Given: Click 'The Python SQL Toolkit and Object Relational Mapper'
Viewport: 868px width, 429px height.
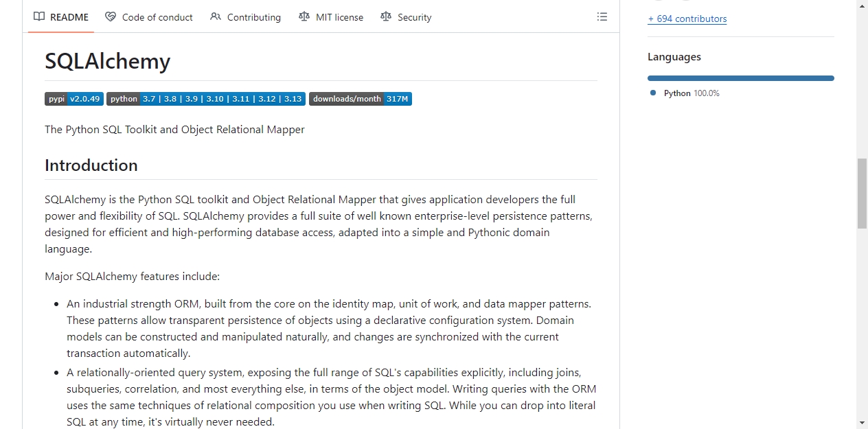Looking at the screenshot, I should click(x=174, y=129).
